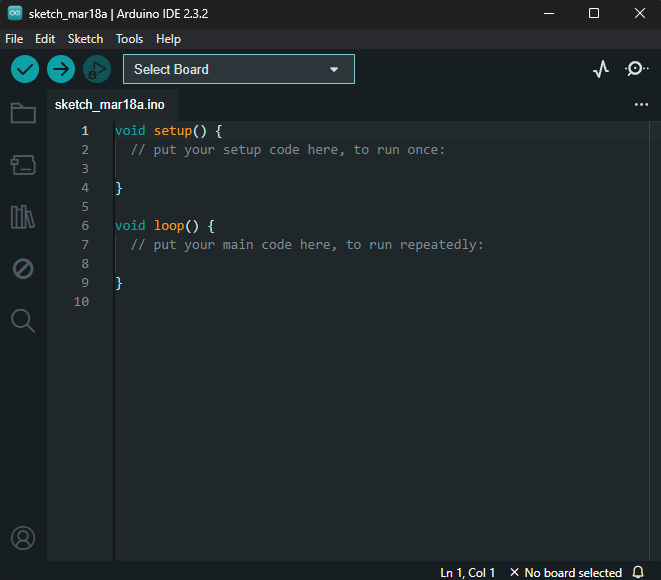Click the Upload arrow button
This screenshot has width=661, height=580.
(x=61, y=69)
